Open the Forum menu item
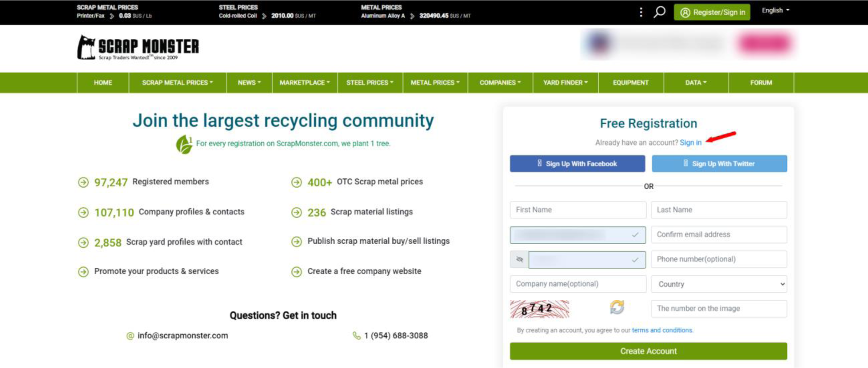868x368 pixels. (761, 83)
